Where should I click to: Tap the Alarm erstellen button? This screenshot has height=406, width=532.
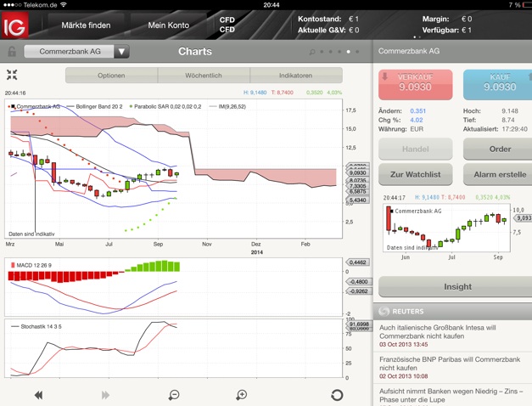pyautogui.click(x=497, y=174)
